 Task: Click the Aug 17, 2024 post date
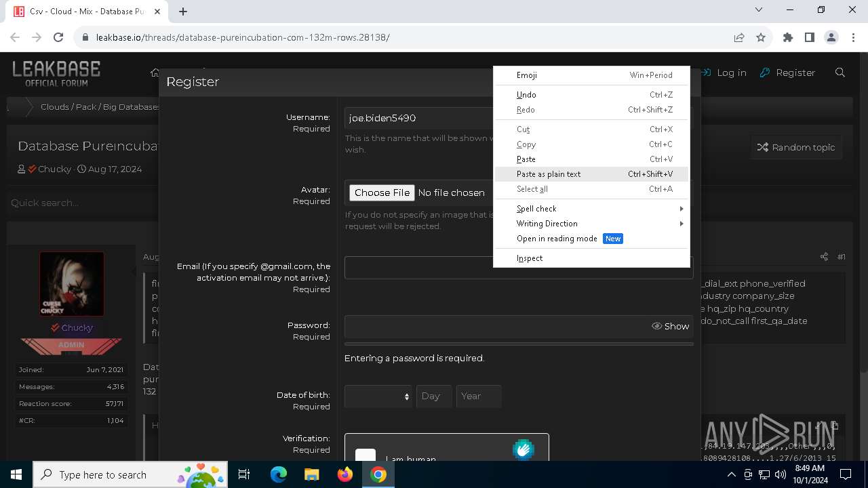[x=115, y=169]
